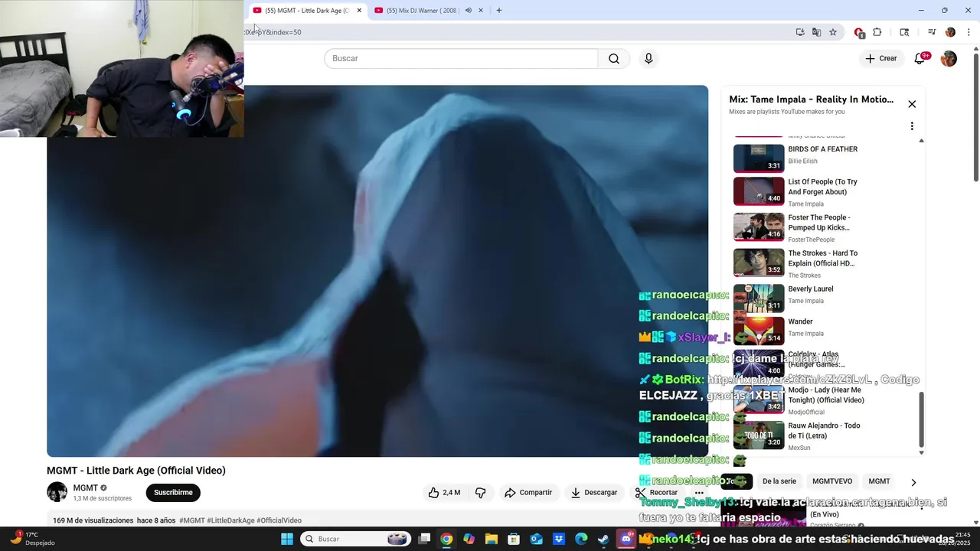The image size is (980, 551).
Task: Like the video (2,4 M)
Action: (x=444, y=493)
